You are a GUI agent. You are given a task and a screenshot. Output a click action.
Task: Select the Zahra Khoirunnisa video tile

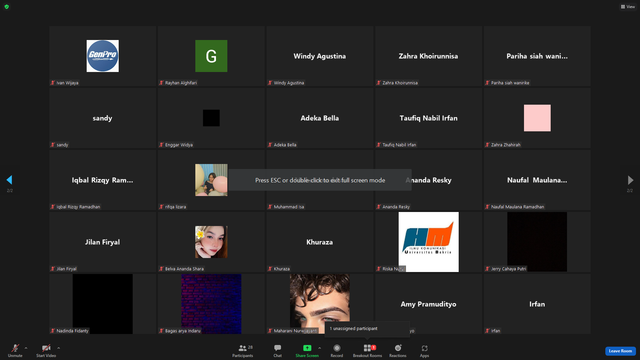pyautogui.click(x=428, y=56)
